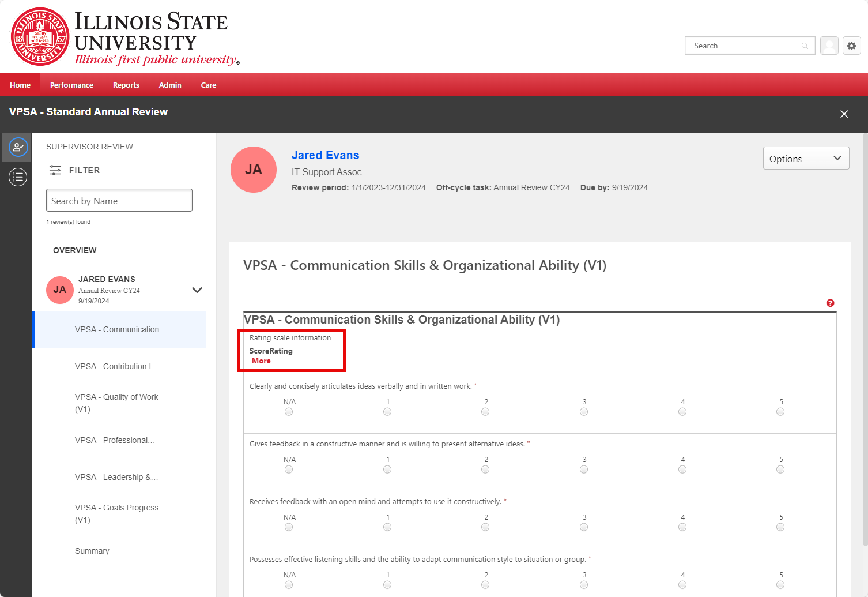Select the supervisor review person icon
Viewport: 868px width, 597px height.
click(x=18, y=147)
